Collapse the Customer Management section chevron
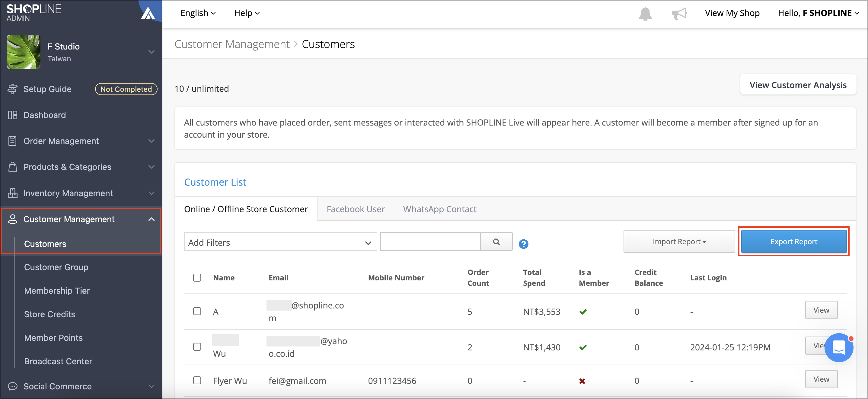The width and height of the screenshot is (868, 399). click(x=152, y=219)
